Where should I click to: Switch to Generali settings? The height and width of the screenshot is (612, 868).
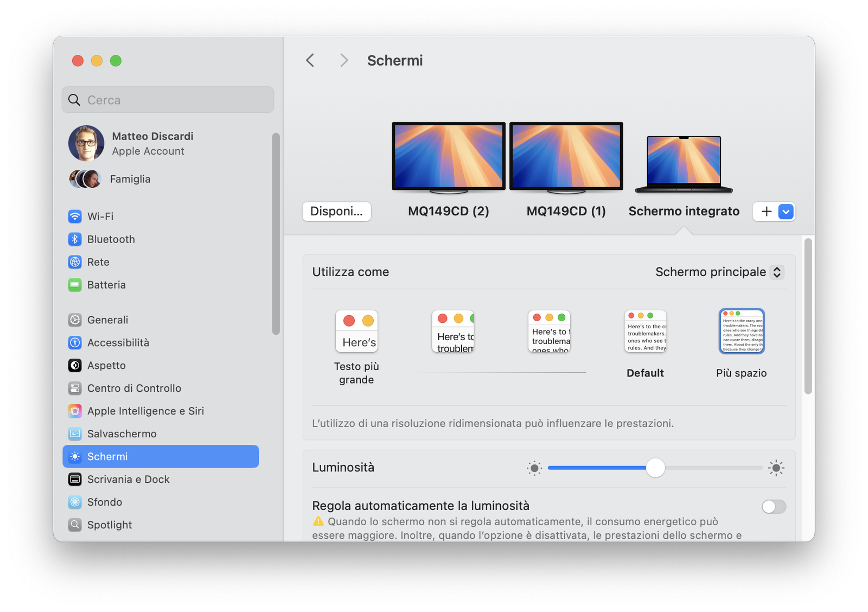point(161,320)
